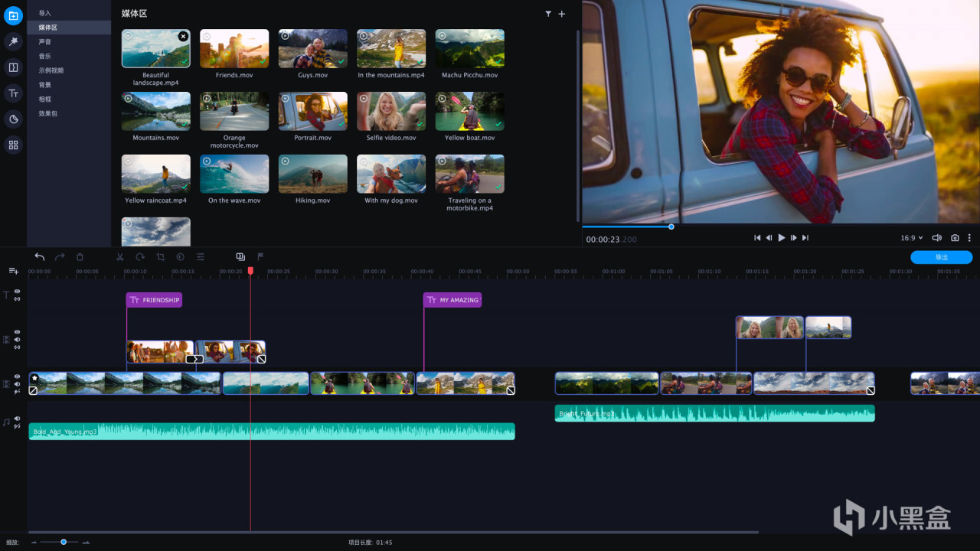Open the player volume control

click(936, 238)
